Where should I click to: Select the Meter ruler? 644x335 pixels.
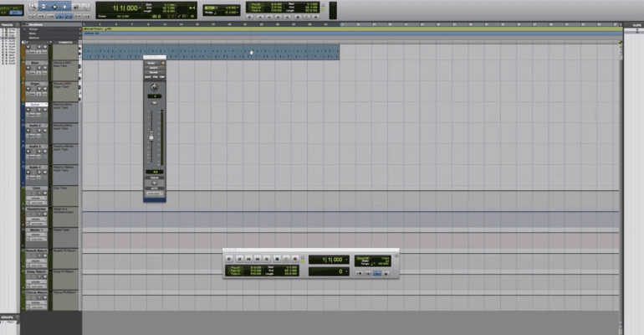(33, 33)
